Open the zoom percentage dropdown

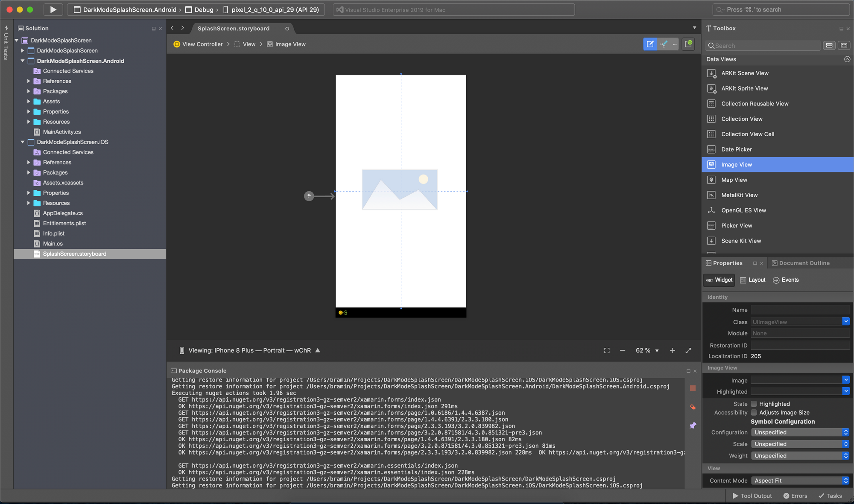(657, 351)
